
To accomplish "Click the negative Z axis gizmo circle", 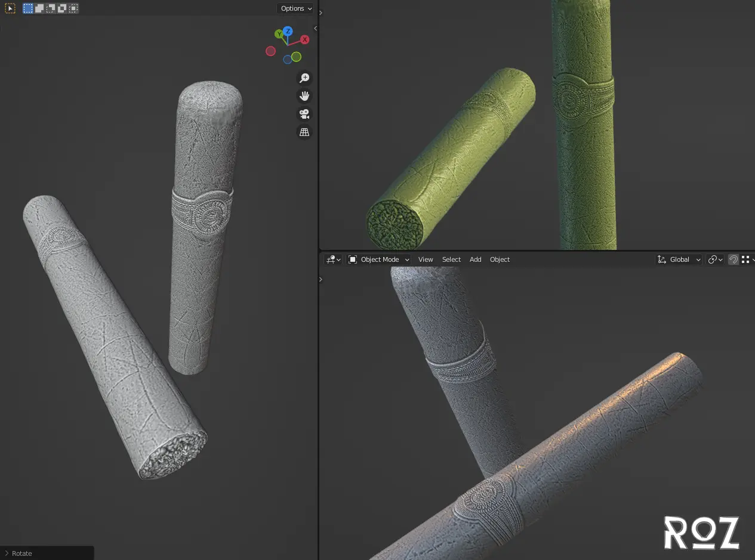I will click(288, 59).
